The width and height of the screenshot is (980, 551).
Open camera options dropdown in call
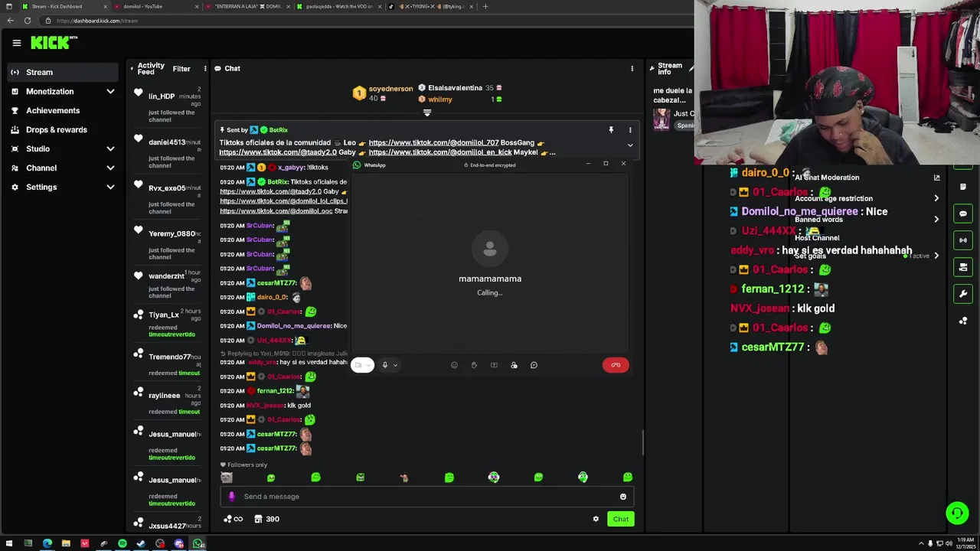370,365
